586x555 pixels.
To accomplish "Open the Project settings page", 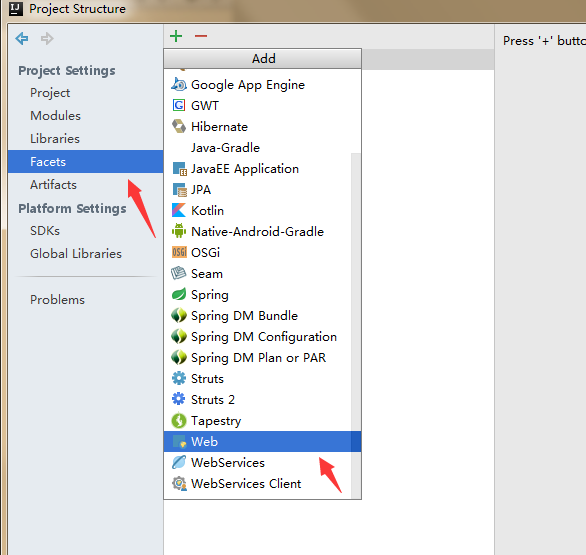I will click(86, 93).
